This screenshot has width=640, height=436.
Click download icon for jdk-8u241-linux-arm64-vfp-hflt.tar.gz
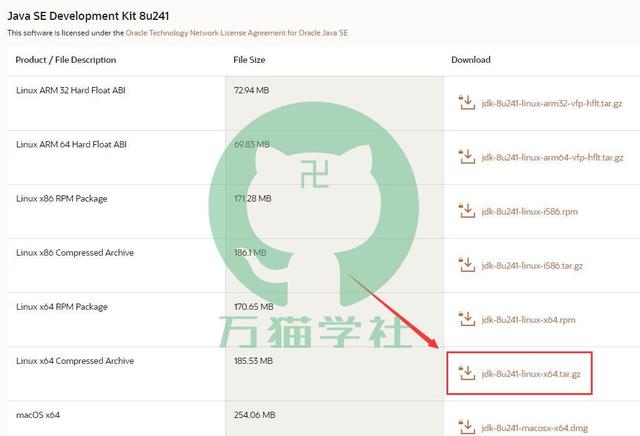(467, 157)
